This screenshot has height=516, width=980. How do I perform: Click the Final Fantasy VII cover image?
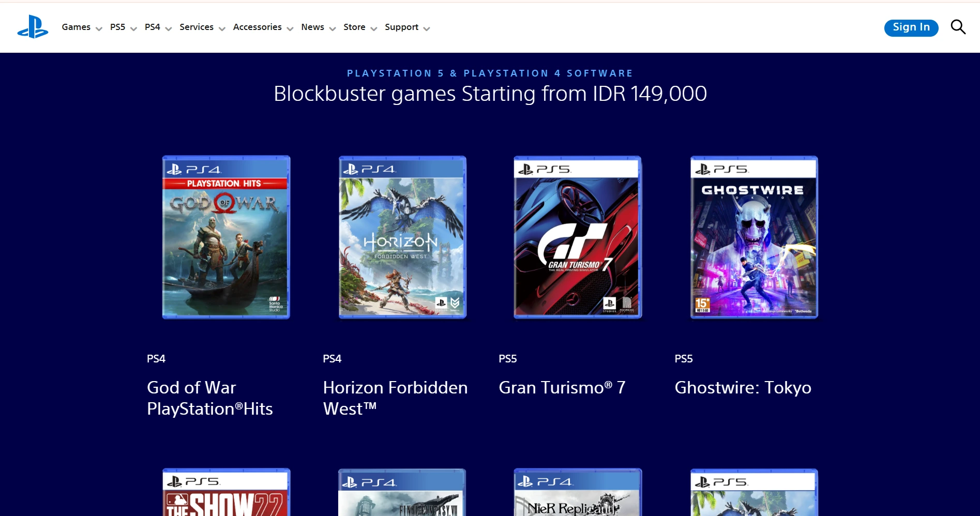pyautogui.click(x=402, y=493)
